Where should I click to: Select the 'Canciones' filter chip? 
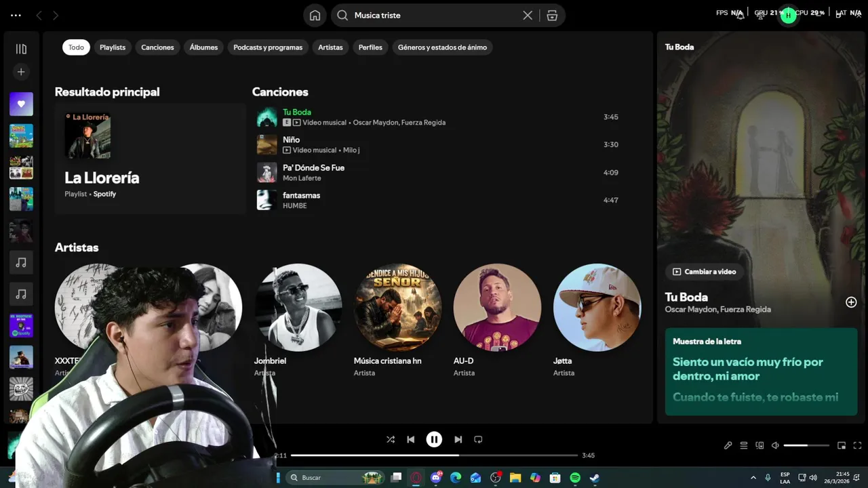(x=157, y=47)
